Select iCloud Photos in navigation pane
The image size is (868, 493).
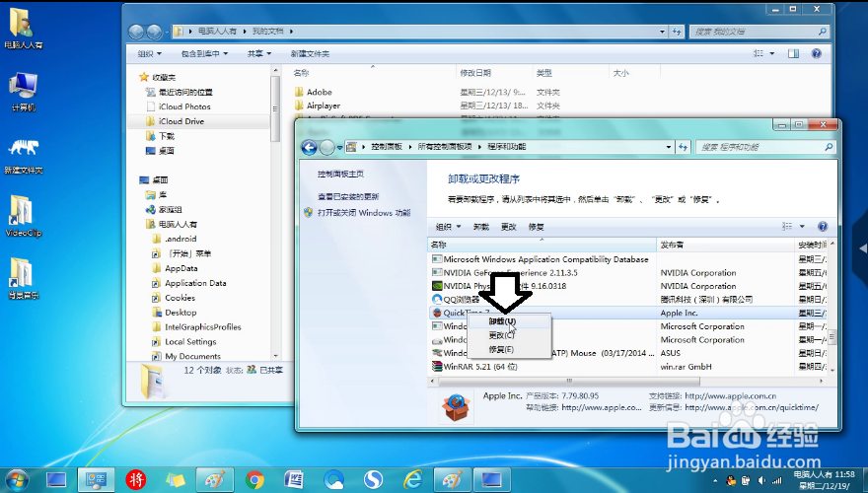pos(184,106)
